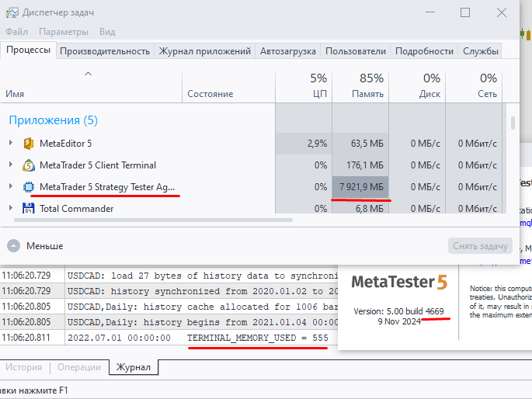Click the MetaEditor 5 app icon
This screenshot has height=399, width=532.
tap(29, 144)
